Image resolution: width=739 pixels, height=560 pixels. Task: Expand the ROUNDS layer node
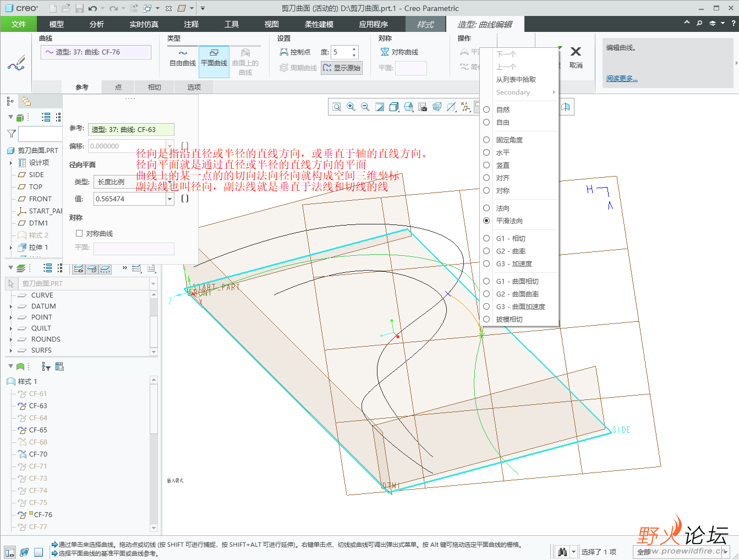[11, 339]
